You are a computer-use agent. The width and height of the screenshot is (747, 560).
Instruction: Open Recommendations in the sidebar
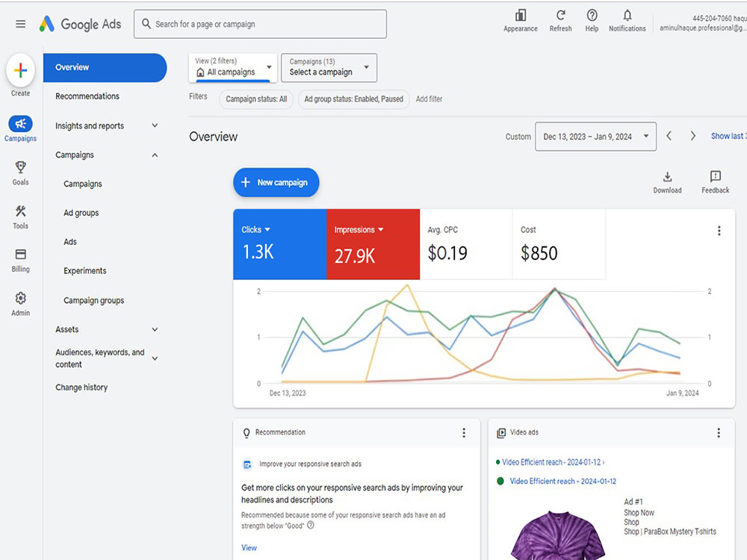tap(87, 96)
